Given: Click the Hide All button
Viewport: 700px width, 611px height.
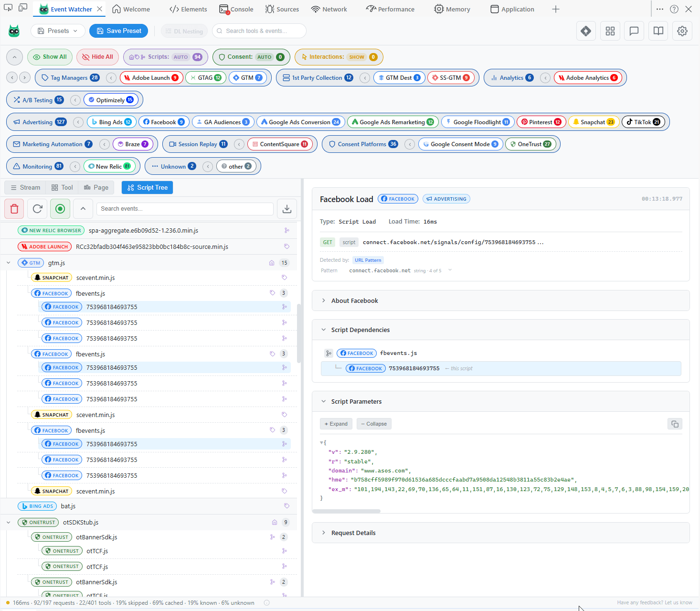Looking at the screenshot, I should point(97,57).
